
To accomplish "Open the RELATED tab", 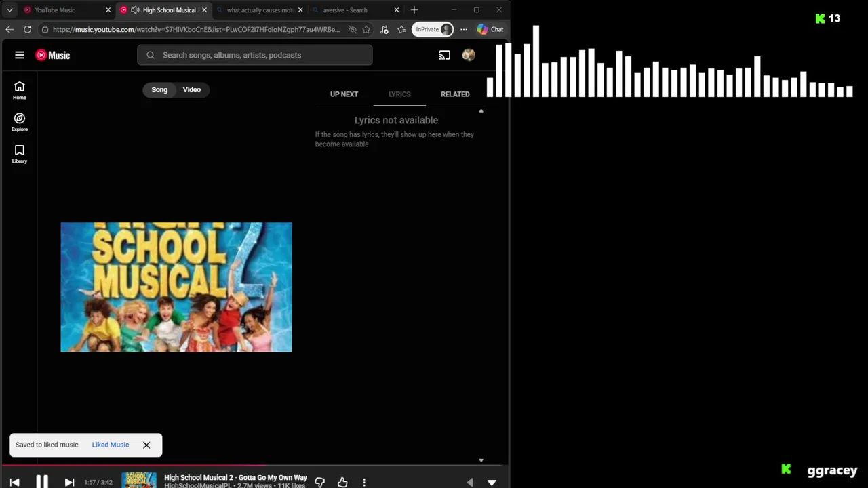I will tap(455, 94).
